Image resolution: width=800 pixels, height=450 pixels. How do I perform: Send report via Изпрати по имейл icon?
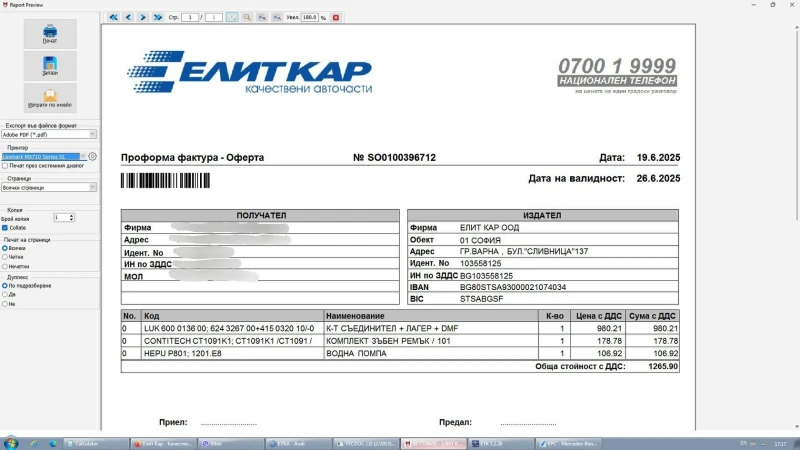click(50, 98)
